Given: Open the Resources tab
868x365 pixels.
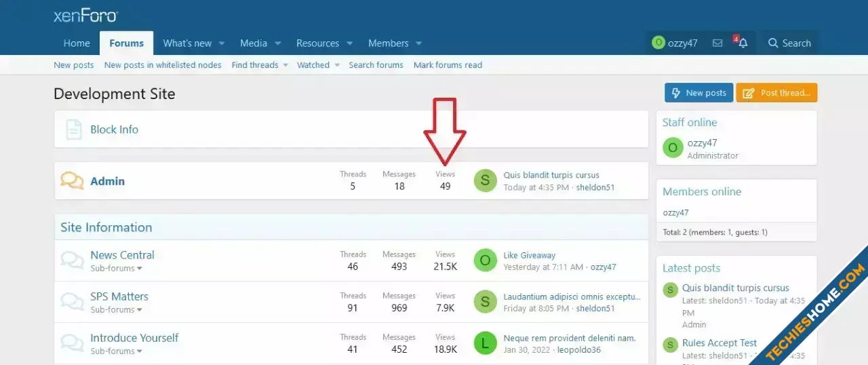Looking at the screenshot, I should [x=317, y=43].
